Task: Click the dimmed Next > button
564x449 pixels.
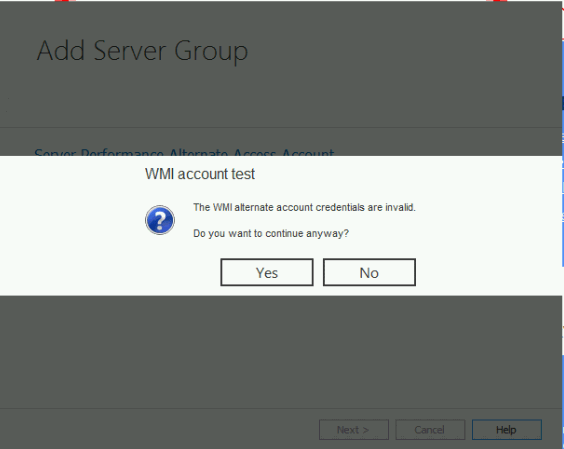Action: [x=354, y=430]
